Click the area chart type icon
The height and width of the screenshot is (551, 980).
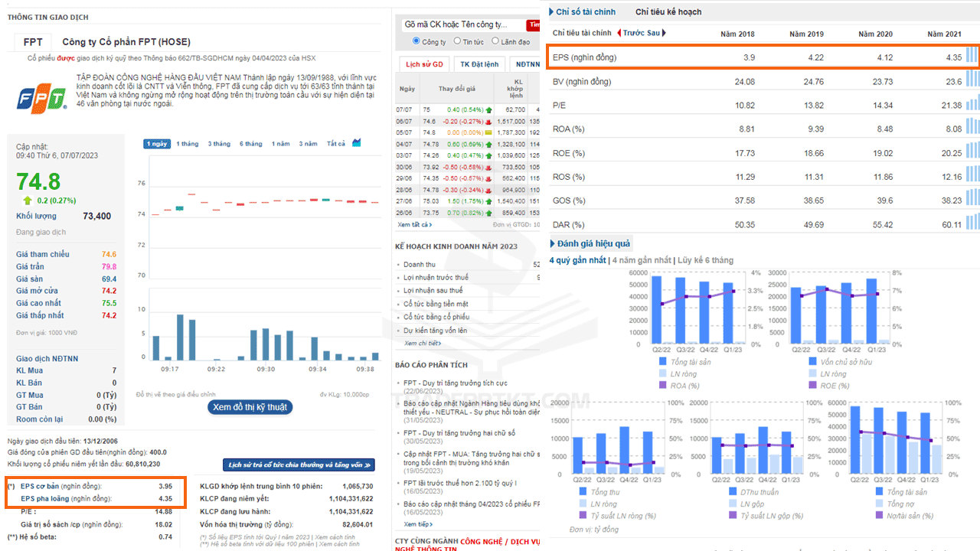357,143
